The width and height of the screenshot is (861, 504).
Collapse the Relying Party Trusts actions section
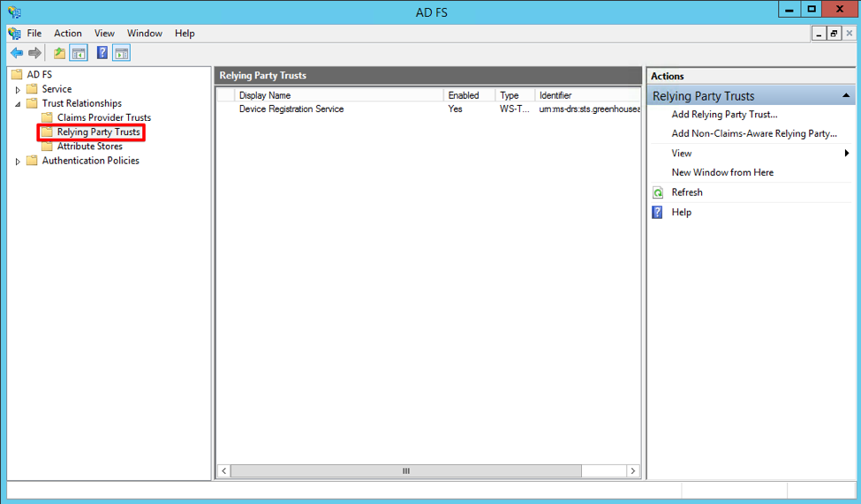[x=846, y=95]
